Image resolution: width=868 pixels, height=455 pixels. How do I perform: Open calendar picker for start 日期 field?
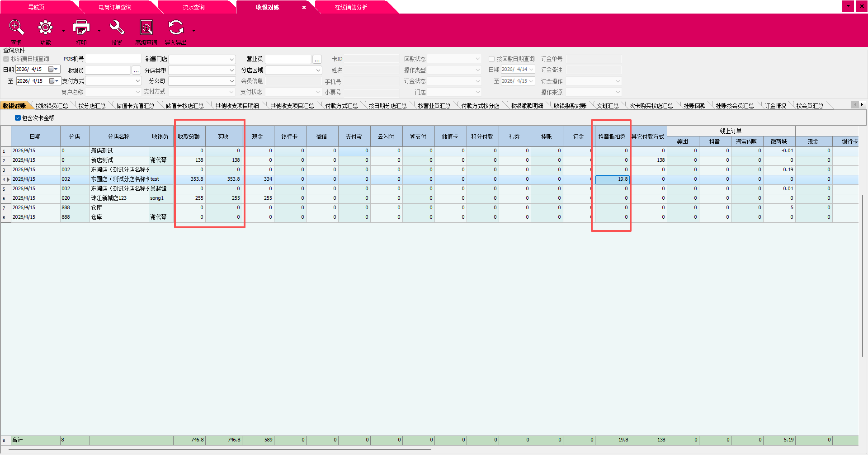(52, 70)
